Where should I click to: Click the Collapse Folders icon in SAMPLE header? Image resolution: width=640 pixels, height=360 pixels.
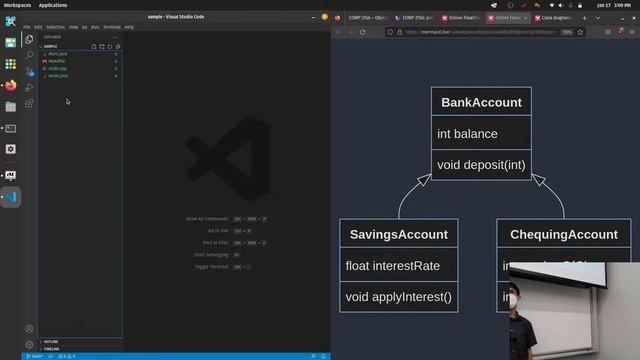click(x=118, y=47)
